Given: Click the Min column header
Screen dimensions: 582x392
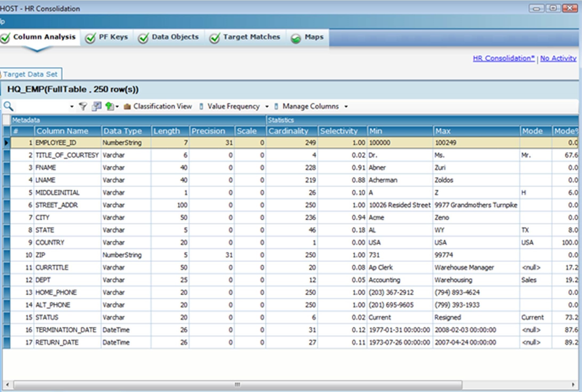Looking at the screenshot, I should click(400, 131).
